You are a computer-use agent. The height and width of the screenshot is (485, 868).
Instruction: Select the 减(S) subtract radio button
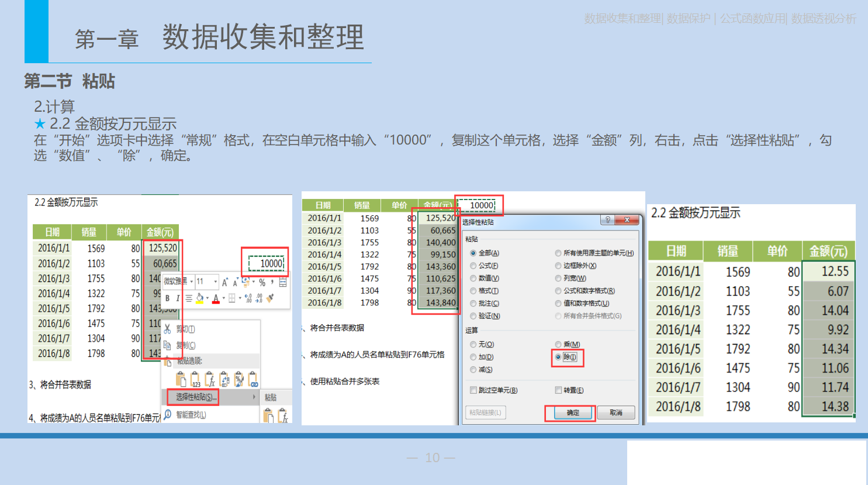[x=473, y=370]
